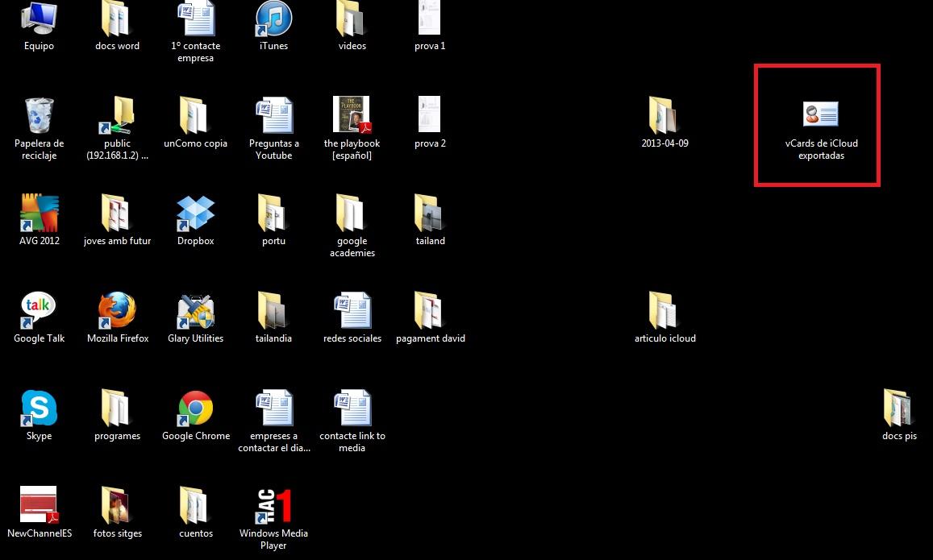Select the Skype desktop shortcut
The image size is (933, 560).
tap(39, 409)
